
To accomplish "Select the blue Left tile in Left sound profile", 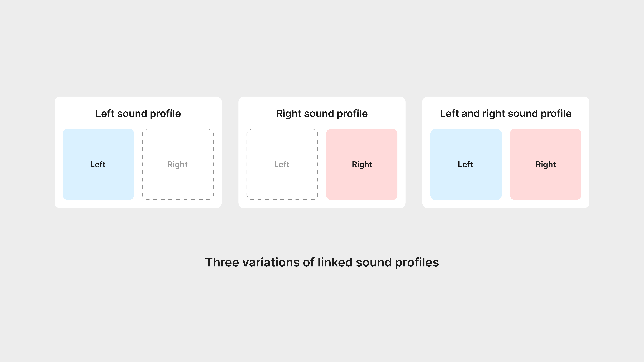I will tap(98, 164).
